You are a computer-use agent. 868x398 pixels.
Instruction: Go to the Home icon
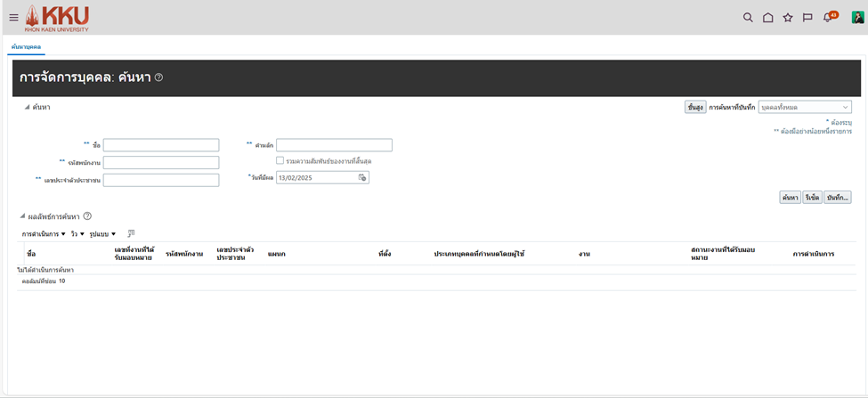pos(767,17)
